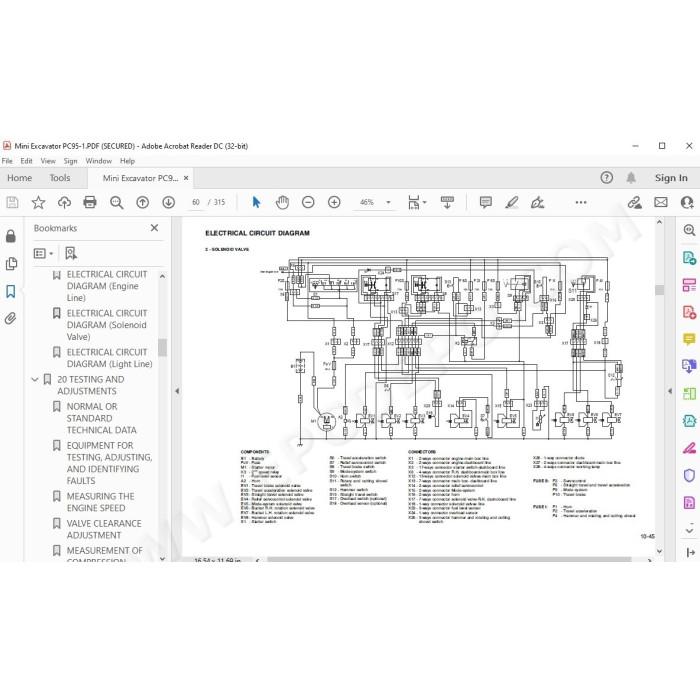Screen dimensions: 700x700
Task: Open the View menu
Action: point(48,161)
